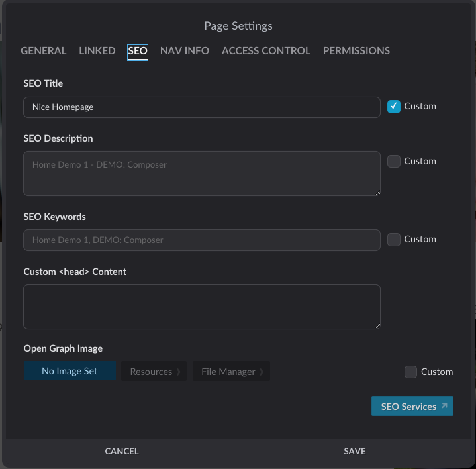
Task: Switch to the GENERAL tab
Action: (44, 51)
